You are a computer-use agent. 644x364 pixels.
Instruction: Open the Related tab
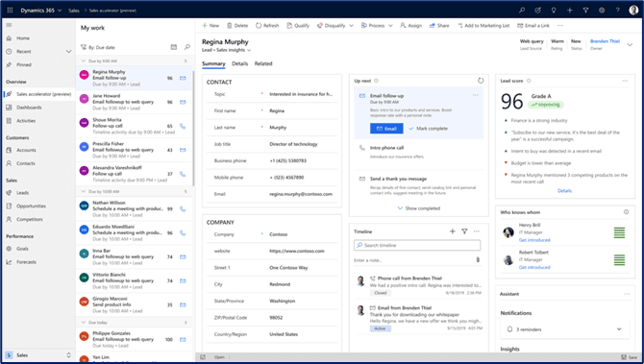pos(263,63)
